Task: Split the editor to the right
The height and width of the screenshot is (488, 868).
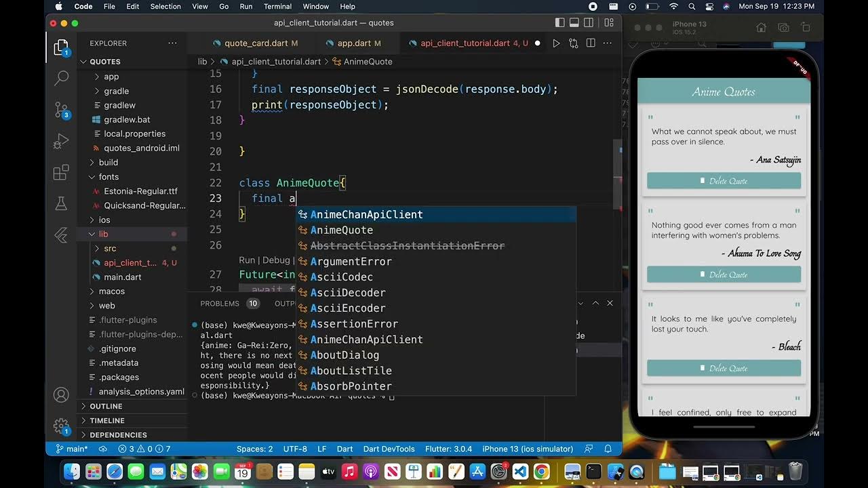Action: tap(591, 43)
